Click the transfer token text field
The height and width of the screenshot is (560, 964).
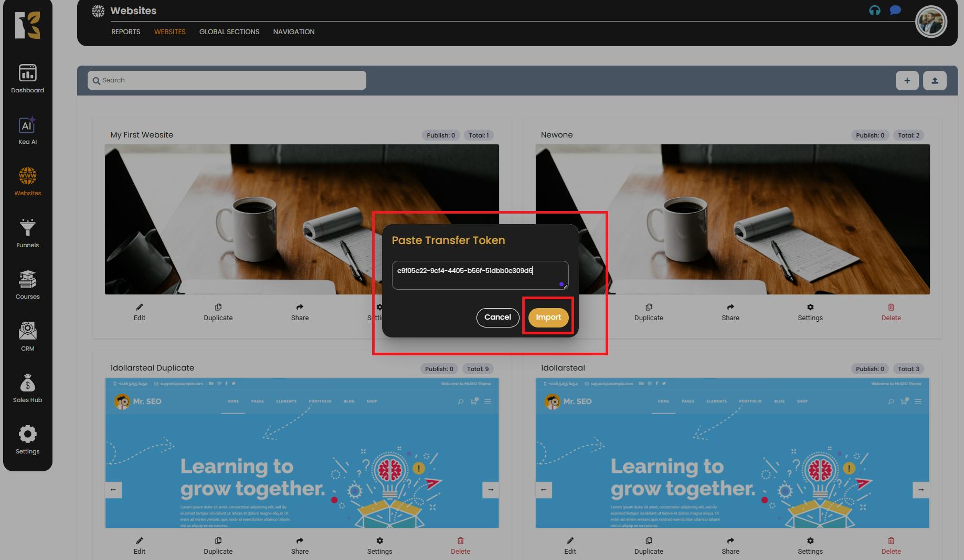tap(480, 274)
